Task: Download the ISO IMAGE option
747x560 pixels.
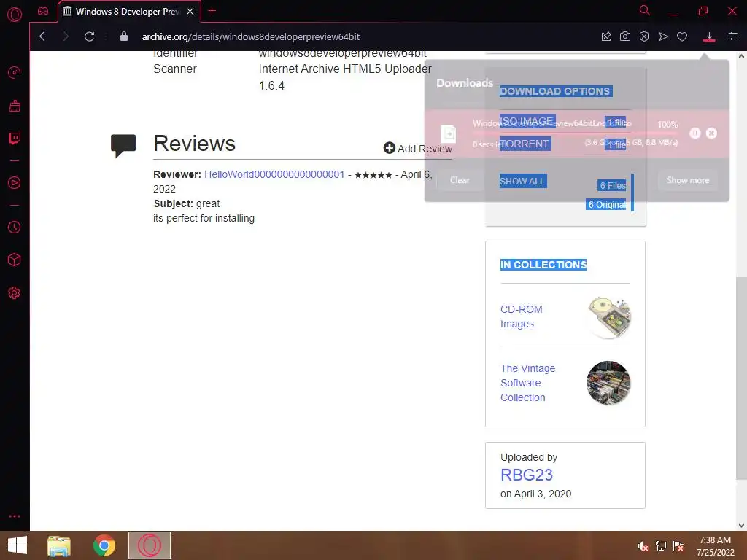Action: (x=527, y=121)
